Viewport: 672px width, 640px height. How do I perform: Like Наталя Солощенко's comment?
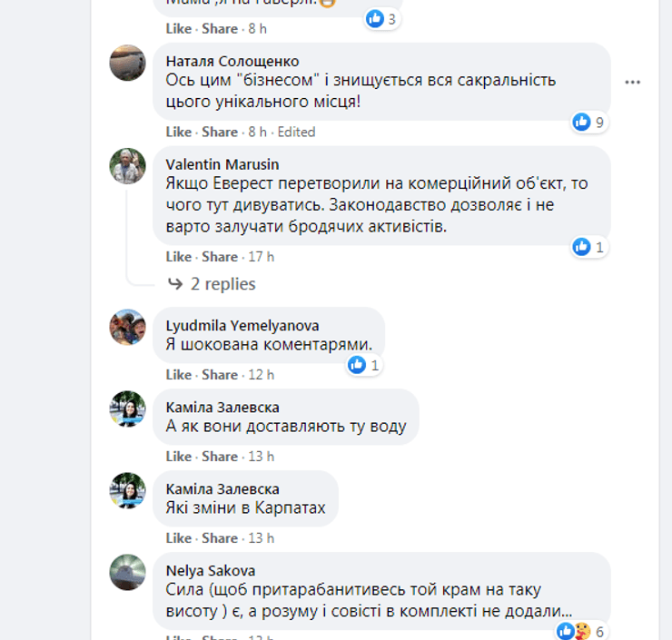pyautogui.click(x=179, y=132)
